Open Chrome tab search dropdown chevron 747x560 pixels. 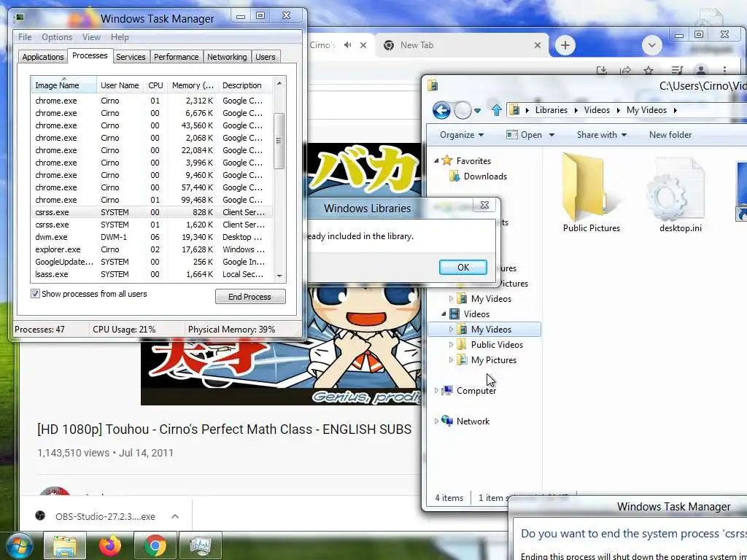click(x=651, y=45)
